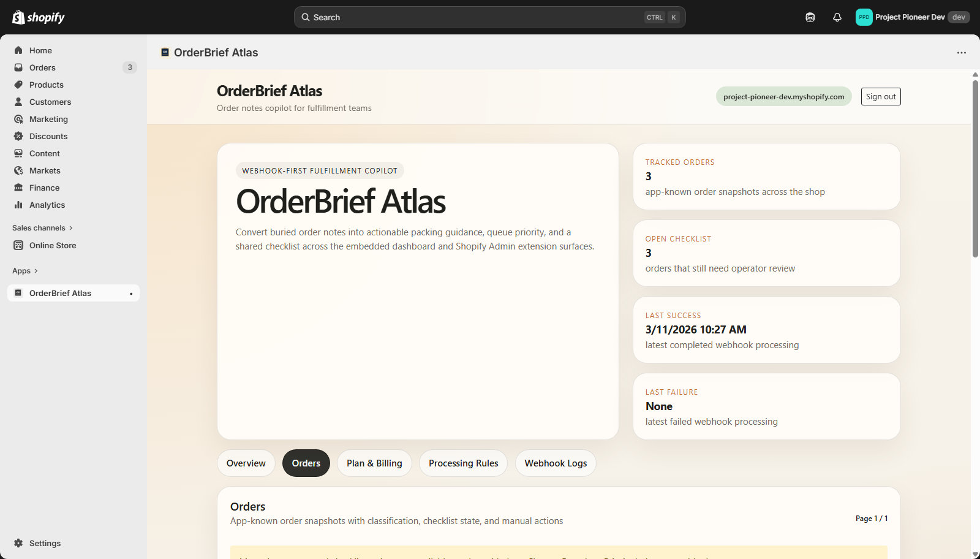Image resolution: width=980 pixels, height=559 pixels.
Task: Open Online Store sales channel
Action: pyautogui.click(x=73, y=245)
